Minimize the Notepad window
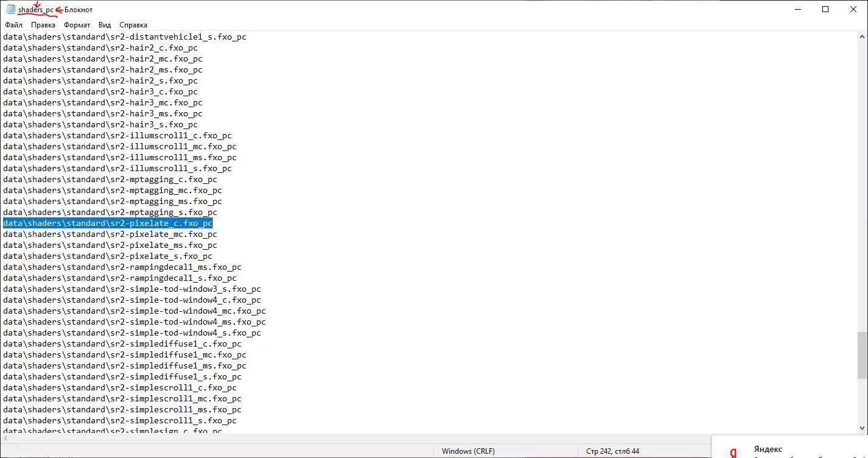The width and height of the screenshot is (868, 458). click(x=797, y=9)
